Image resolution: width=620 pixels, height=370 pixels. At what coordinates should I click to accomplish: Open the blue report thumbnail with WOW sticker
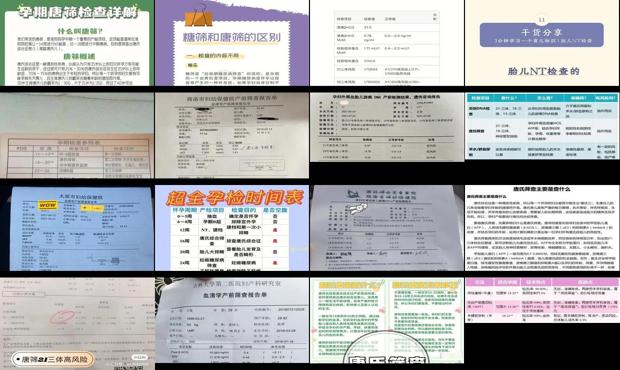point(77,228)
